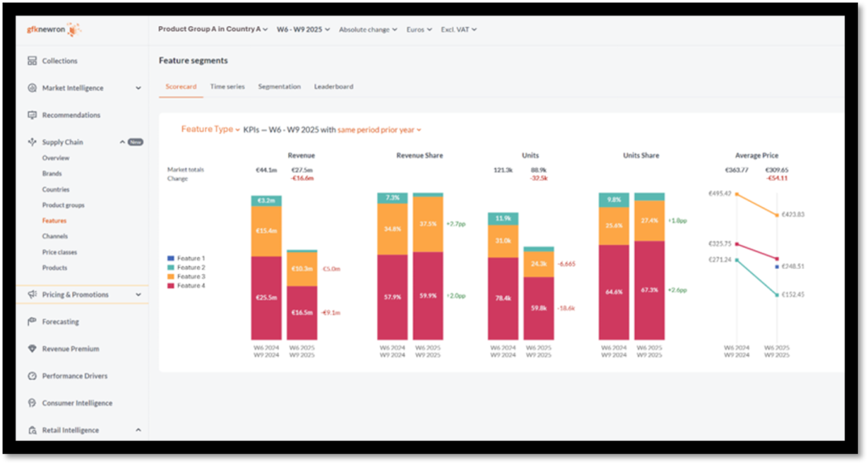The width and height of the screenshot is (868, 464).
Task: Click the €152.45 Average Price data point
Action: (777, 295)
